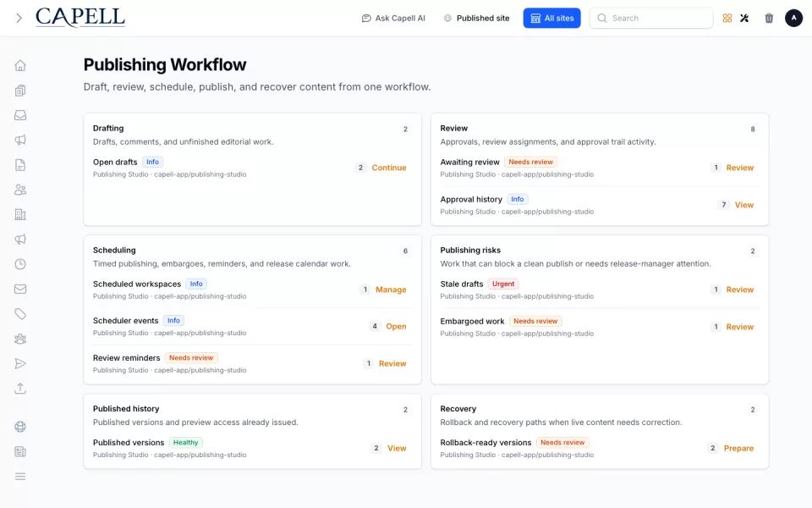The image size is (812, 508).
Task: Click Prepare for Rollback-ready versions
Action: [x=738, y=449]
